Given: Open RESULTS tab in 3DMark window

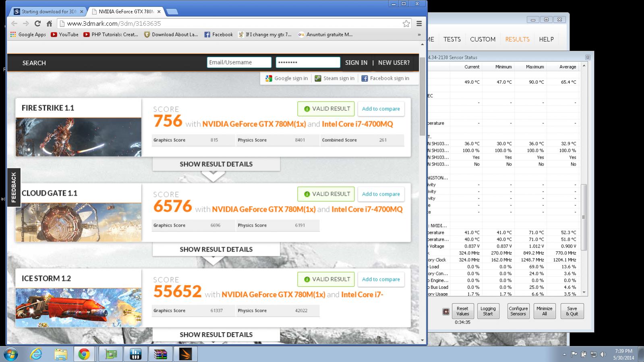Looking at the screenshot, I should (517, 39).
